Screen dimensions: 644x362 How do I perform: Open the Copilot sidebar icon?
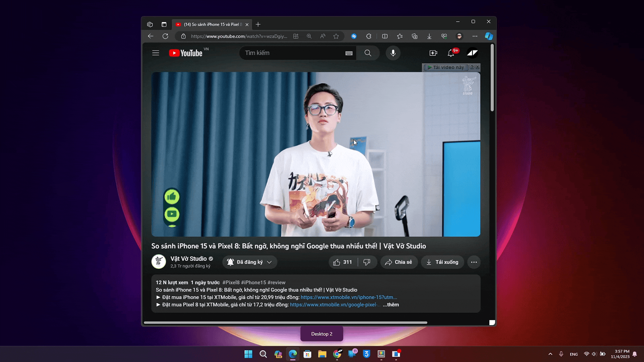coord(489,36)
